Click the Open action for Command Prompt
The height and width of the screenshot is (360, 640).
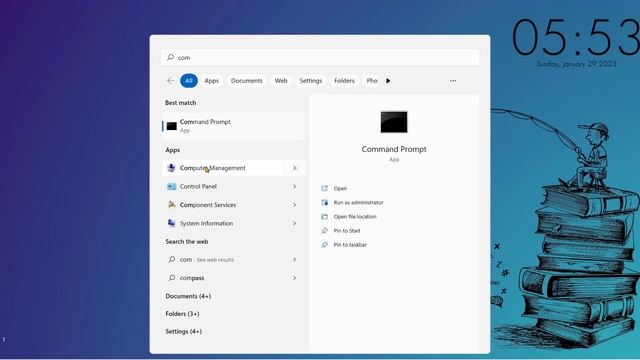[340, 188]
